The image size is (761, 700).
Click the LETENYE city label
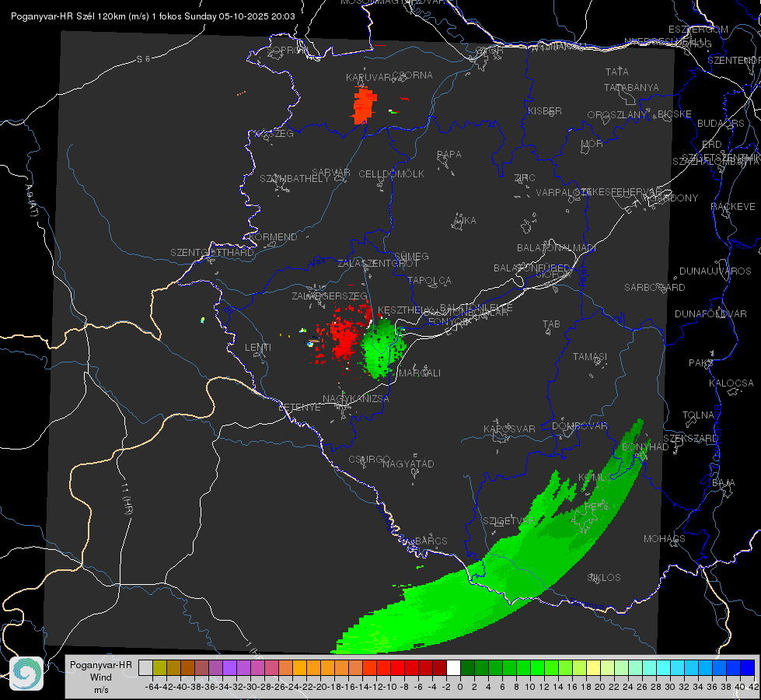[x=299, y=407]
